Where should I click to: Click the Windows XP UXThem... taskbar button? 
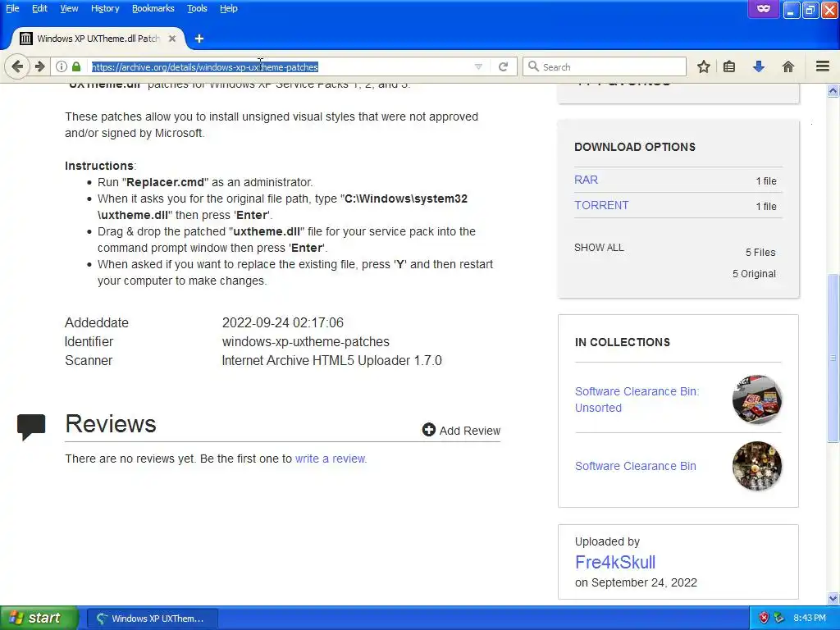tap(152, 619)
